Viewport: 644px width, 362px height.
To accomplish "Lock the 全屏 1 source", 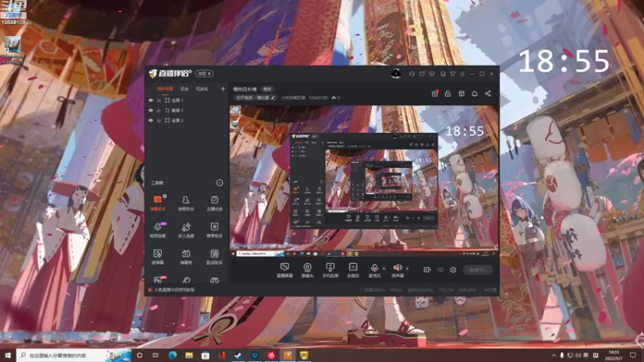I will (x=159, y=100).
